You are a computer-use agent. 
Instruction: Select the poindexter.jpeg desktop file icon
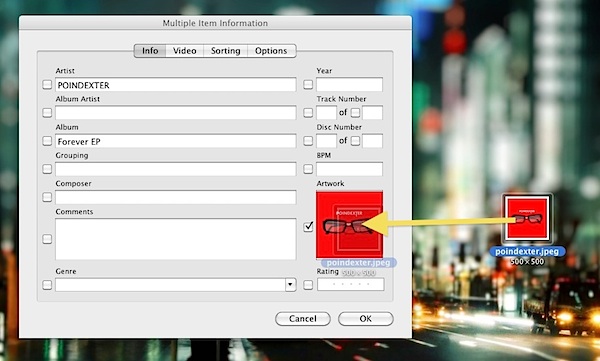pyautogui.click(x=527, y=219)
